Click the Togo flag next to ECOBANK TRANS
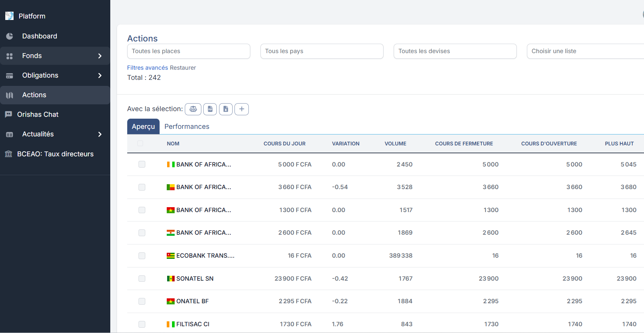The image size is (644, 333). tap(171, 256)
